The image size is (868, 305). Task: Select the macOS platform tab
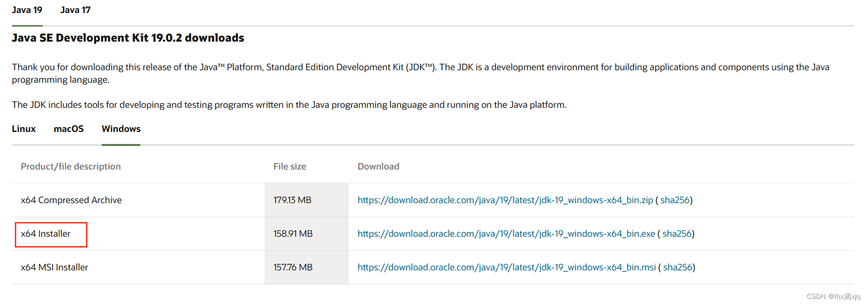point(69,129)
